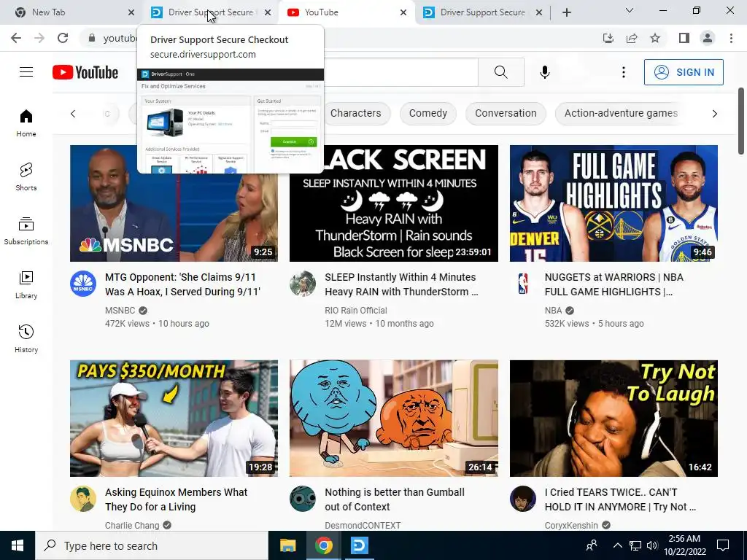Bookmark this tab with the star
Screen dimensions: 747x560
[655, 38]
